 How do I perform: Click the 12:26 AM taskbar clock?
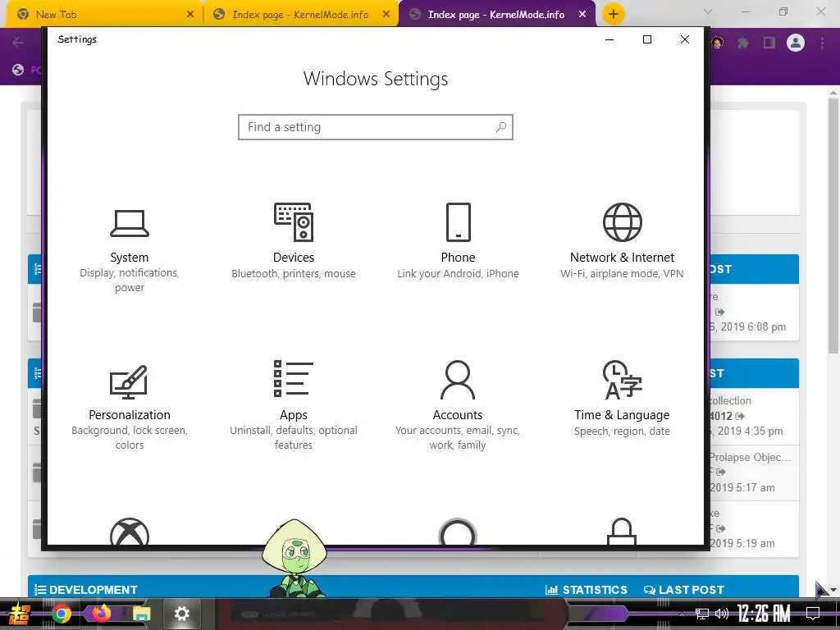pos(764,614)
